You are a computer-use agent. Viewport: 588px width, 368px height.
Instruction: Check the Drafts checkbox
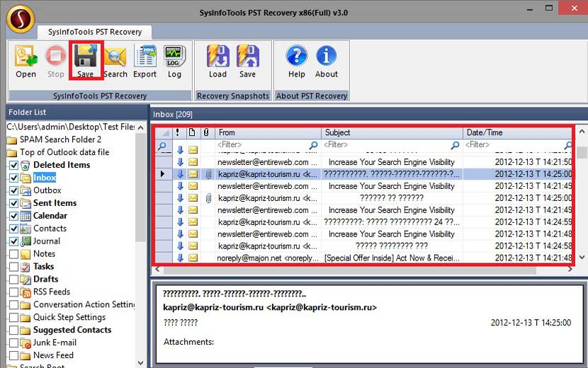click(13, 280)
